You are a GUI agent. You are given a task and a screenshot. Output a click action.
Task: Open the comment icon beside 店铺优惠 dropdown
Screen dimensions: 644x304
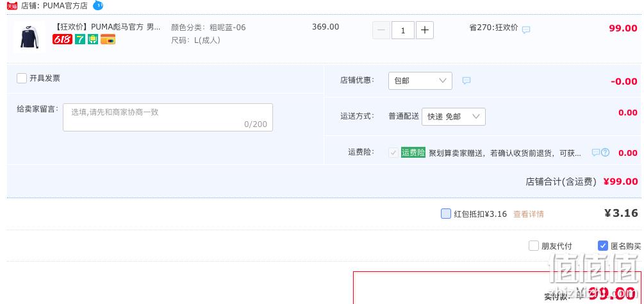coord(466,81)
